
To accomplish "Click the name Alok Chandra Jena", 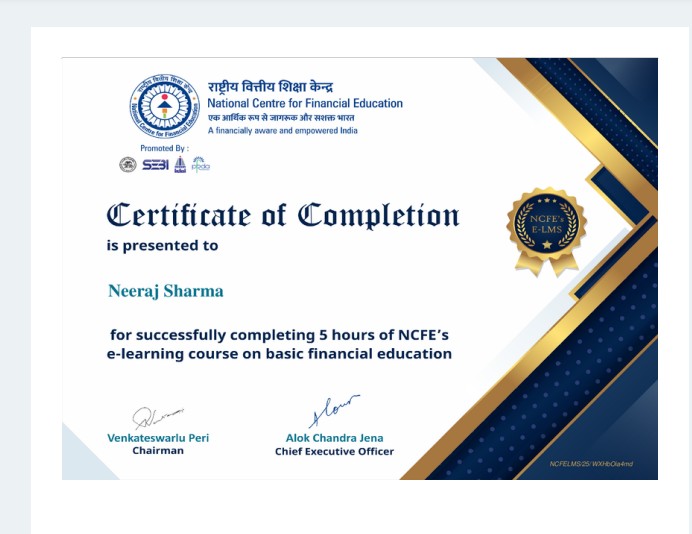I will [335, 438].
